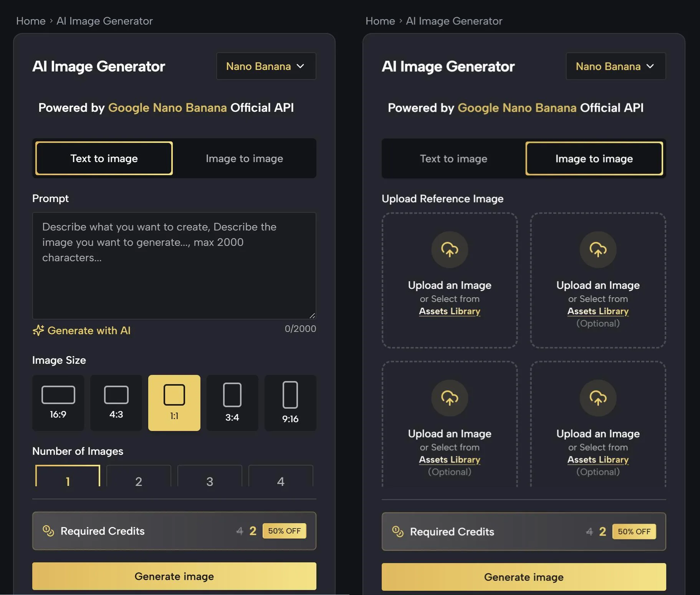Choose the 9:16 tall image size
The height and width of the screenshot is (595, 700).
point(290,403)
